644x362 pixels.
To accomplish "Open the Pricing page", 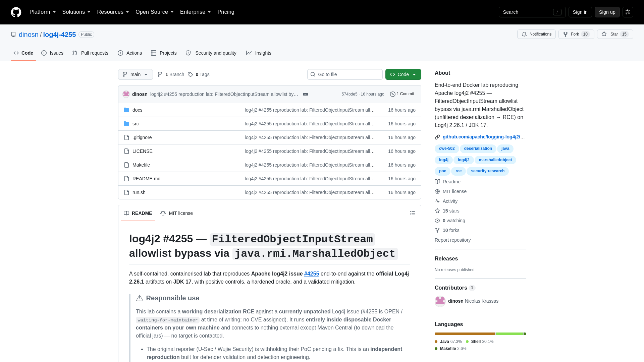I will pyautogui.click(x=226, y=12).
